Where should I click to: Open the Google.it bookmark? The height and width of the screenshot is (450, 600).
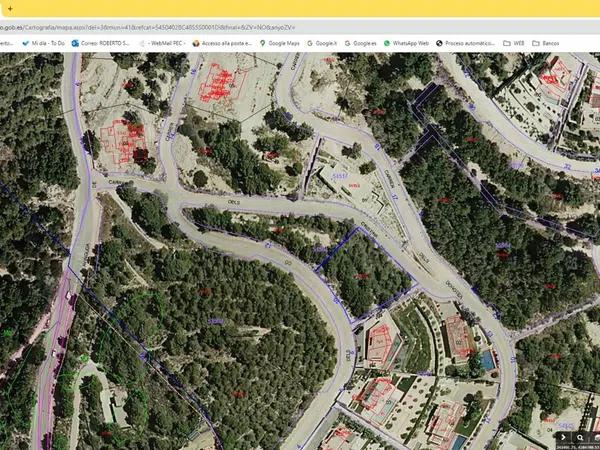click(325, 44)
